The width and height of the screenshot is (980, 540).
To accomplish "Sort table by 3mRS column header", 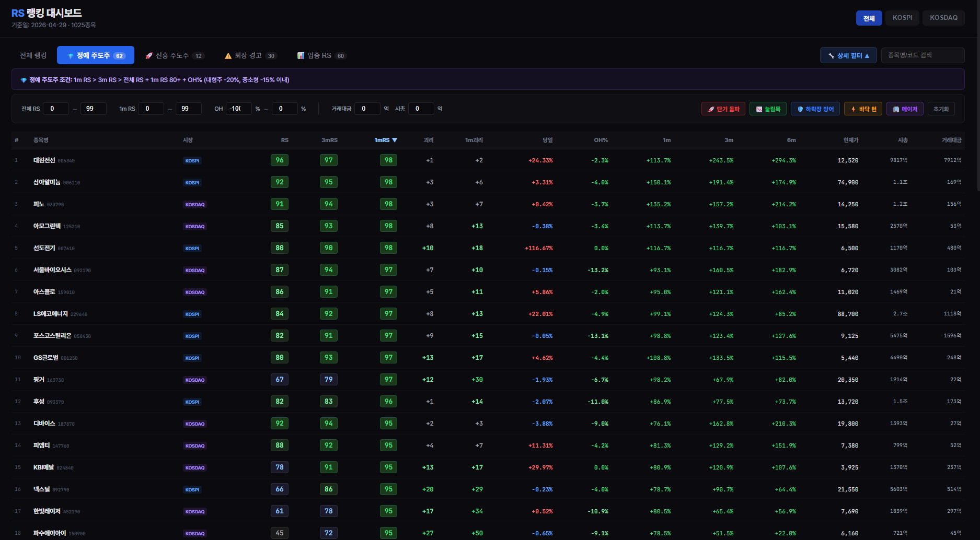I will tap(329, 140).
